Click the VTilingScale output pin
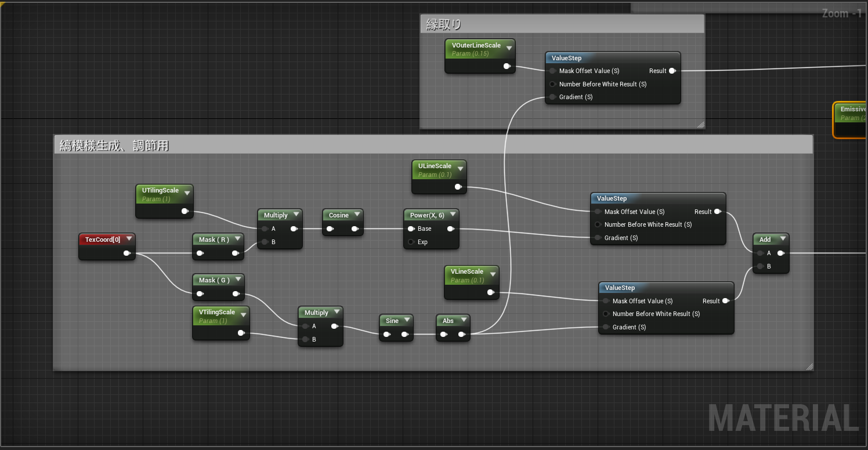Viewport: 868px width, 450px height. [x=241, y=333]
